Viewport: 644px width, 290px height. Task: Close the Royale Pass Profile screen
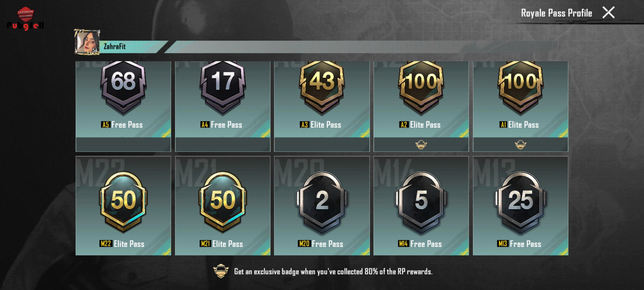click(608, 12)
